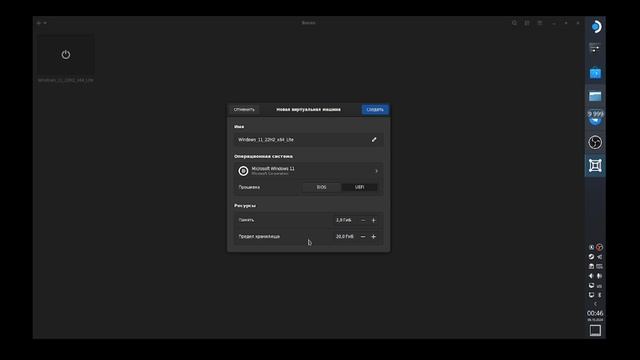Increase memory with the plus button

click(x=373, y=220)
